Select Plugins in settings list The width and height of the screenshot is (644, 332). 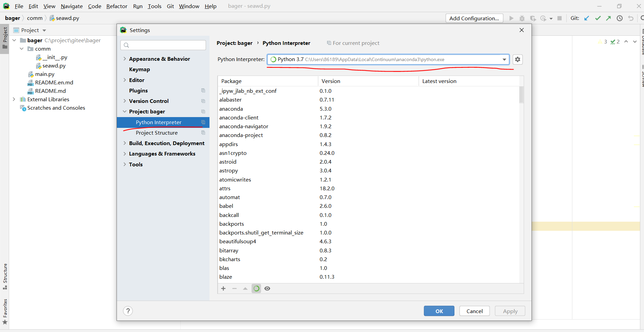pyautogui.click(x=139, y=90)
